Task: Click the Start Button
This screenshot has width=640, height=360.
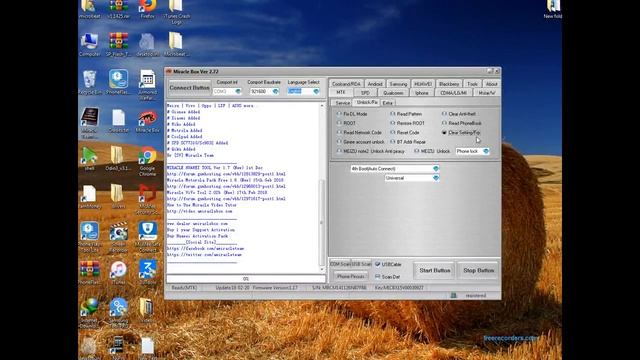Action: (435, 271)
